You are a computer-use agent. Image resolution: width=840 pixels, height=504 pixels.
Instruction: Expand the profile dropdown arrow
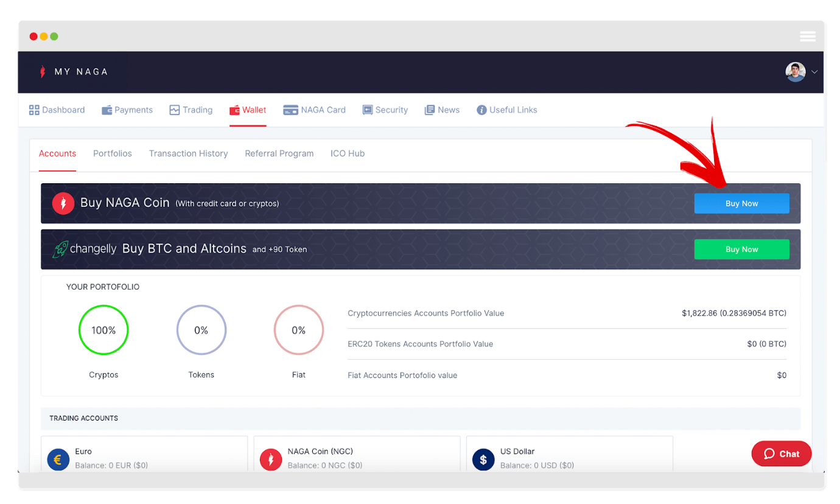814,72
